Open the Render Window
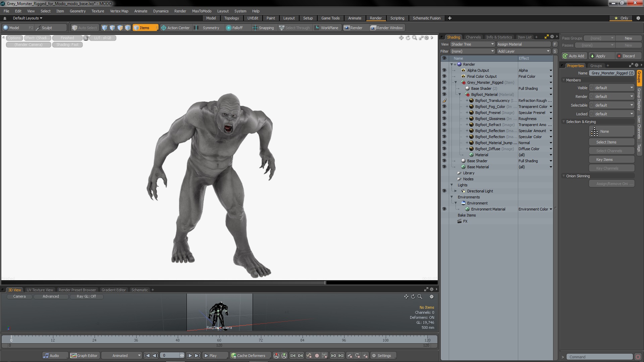The image size is (644, 362). point(387,28)
